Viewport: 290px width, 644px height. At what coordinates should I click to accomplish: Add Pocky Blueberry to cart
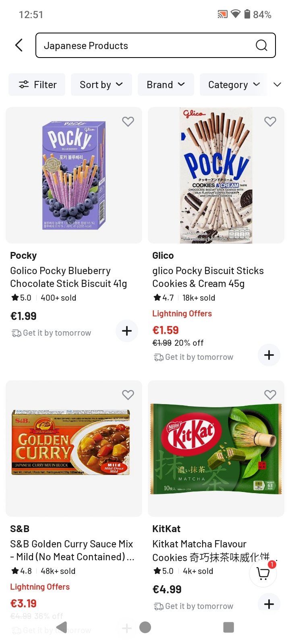(127, 331)
